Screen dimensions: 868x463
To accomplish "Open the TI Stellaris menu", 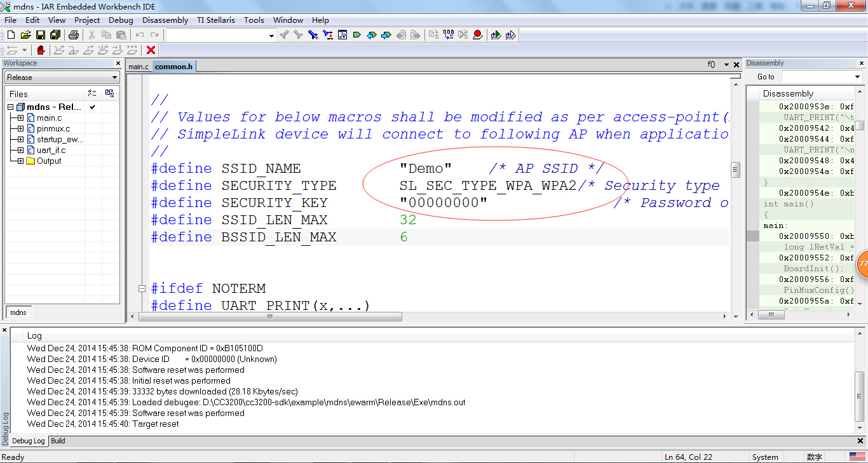I will (216, 20).
